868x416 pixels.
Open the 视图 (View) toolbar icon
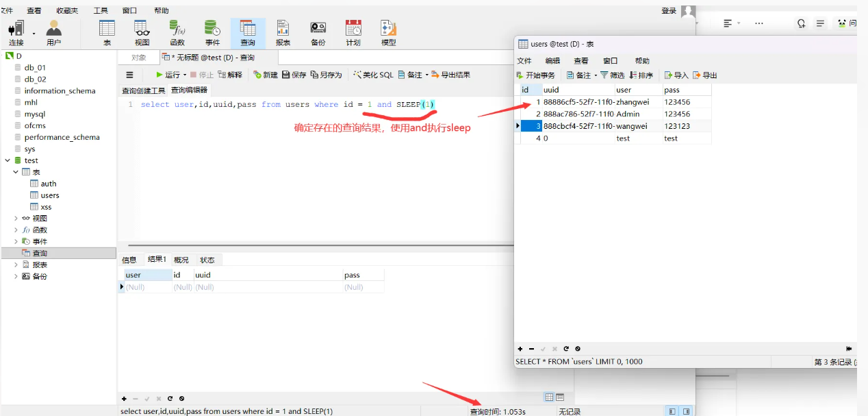point(142,33)
